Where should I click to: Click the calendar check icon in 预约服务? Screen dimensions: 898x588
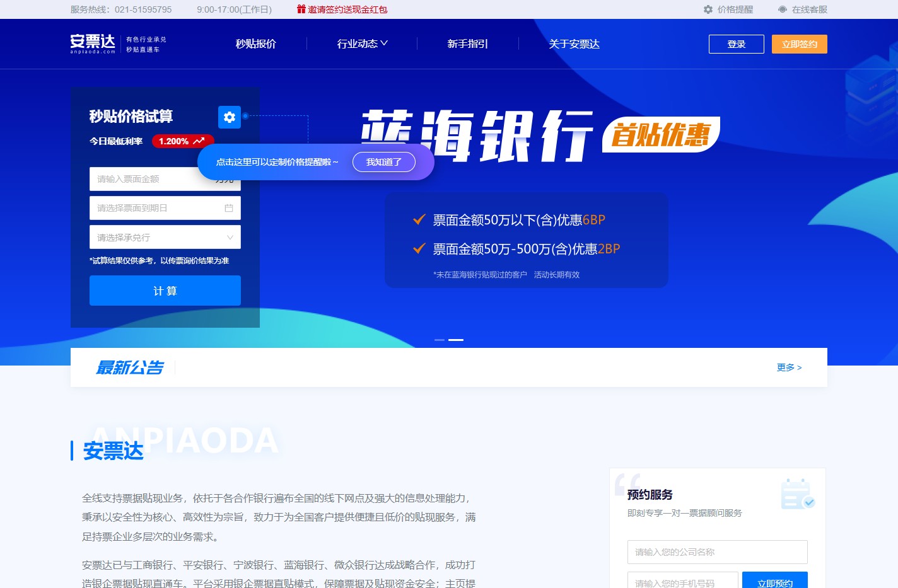798,494
